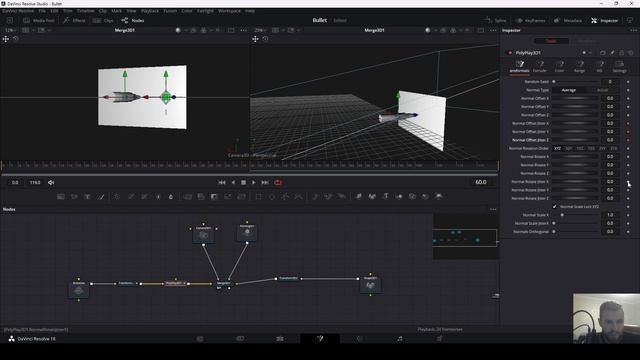Add Ellipse mask tool
Viewport: 640px width, 360px height.
coord(272,197)
